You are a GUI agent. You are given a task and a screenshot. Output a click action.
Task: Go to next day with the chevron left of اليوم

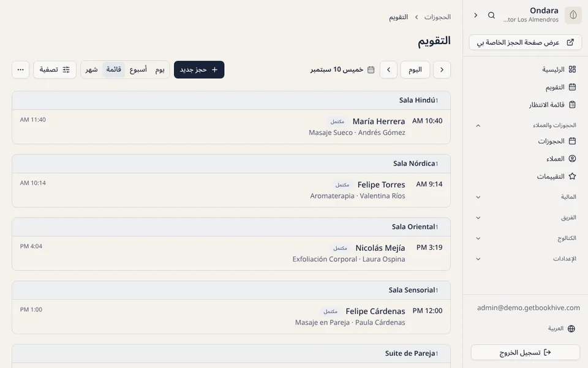pos(388,69)
